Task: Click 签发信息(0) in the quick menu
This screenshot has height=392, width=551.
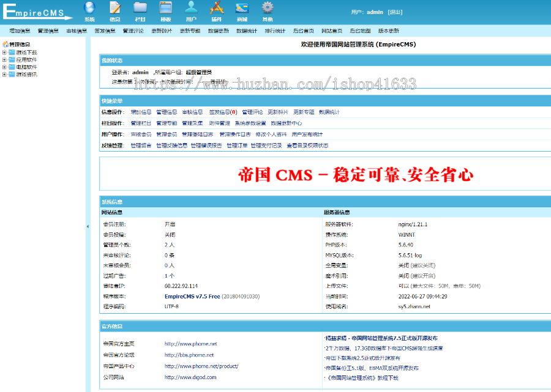Action: click(223, 112)
